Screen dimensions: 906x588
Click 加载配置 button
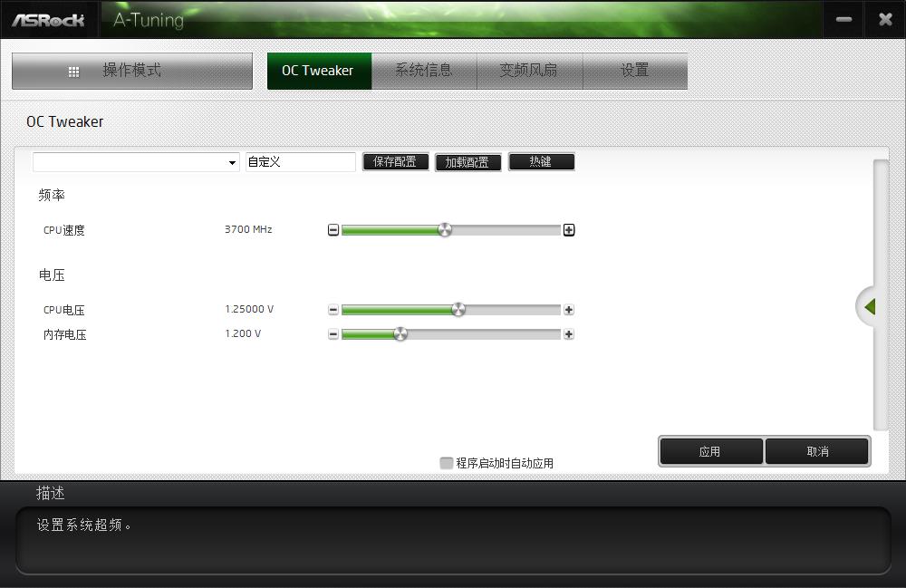(468, 162)
